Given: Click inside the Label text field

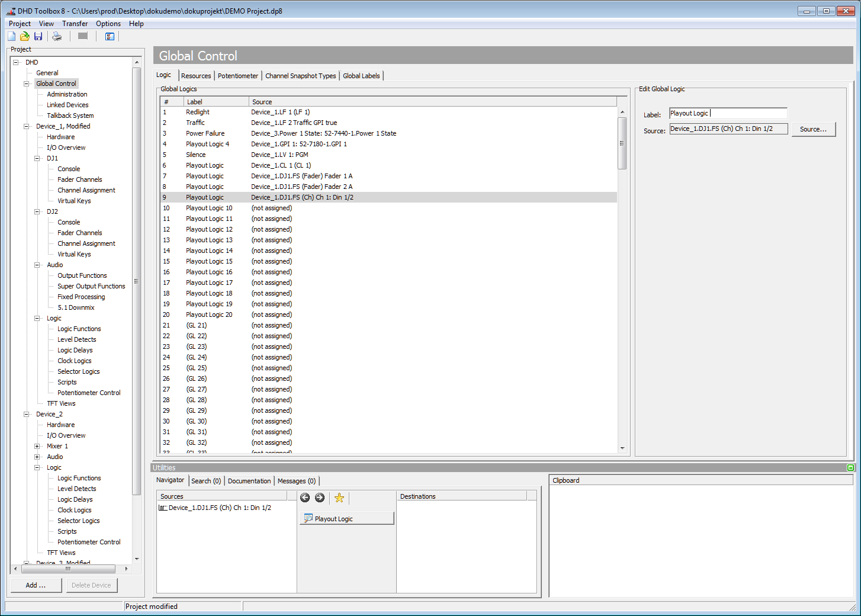Looking at the screenshot, I should pyautogui.click(x=728, y=113).
